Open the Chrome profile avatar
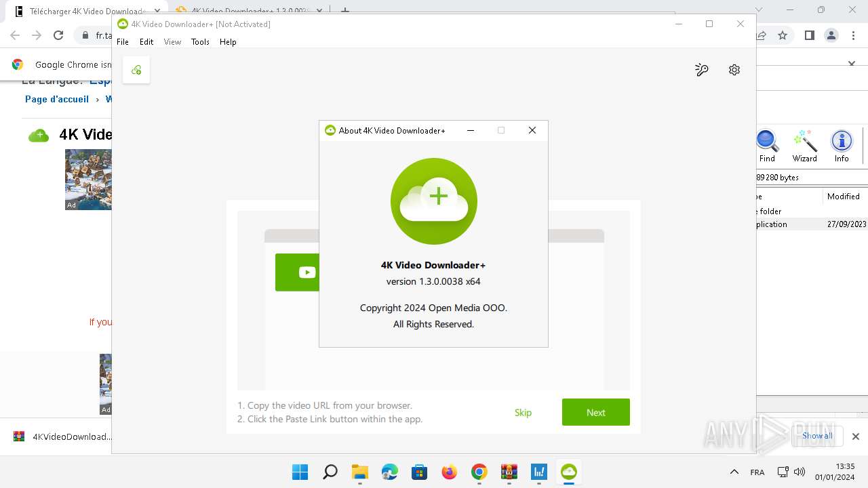The height and width of the screenshot is (488, 868). [831, 35]
